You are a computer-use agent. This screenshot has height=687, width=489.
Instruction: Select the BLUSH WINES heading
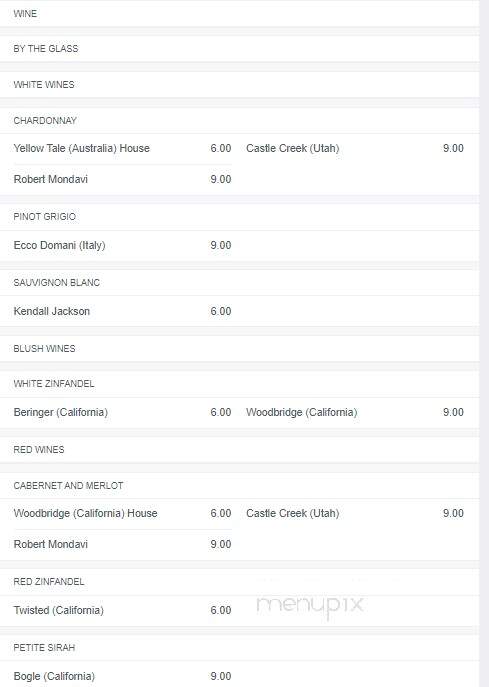[x=44, y=349]
